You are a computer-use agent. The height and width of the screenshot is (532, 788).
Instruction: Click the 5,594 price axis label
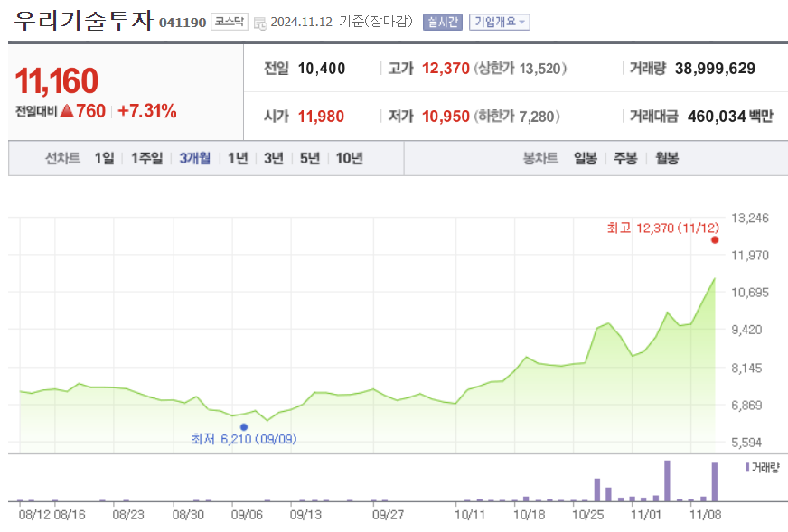click(x=746, y=443)
